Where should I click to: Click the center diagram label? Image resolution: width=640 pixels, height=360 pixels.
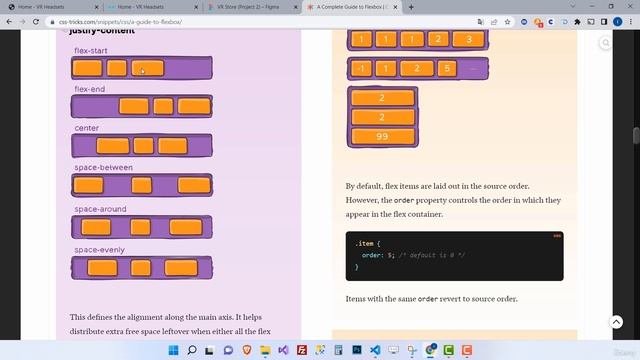[87, 128]
